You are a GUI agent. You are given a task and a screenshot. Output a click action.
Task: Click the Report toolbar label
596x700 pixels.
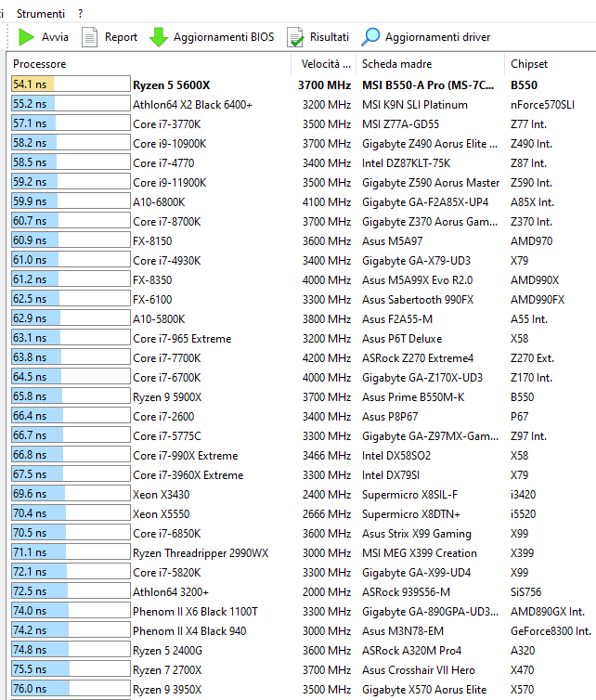[121, 37]
